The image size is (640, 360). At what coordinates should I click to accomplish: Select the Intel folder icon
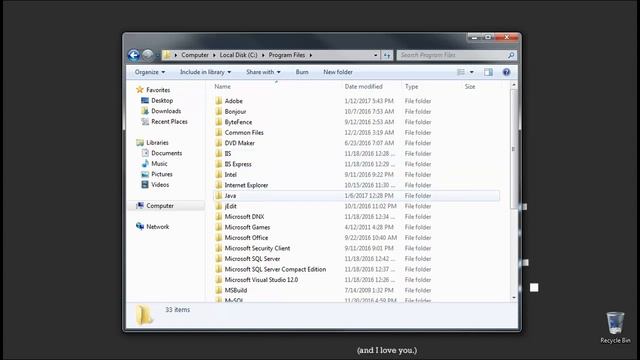[x=219, y=174]
